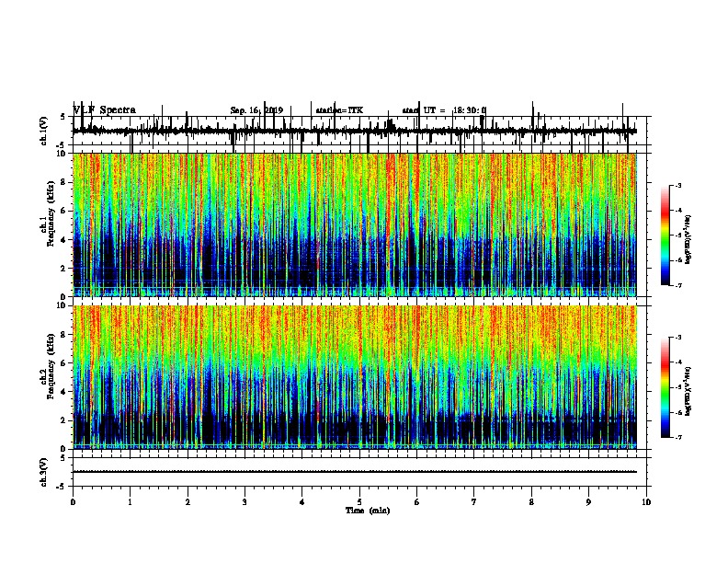Click the time axis tick label "9"
728x563 pixels.
click(588, 502)
